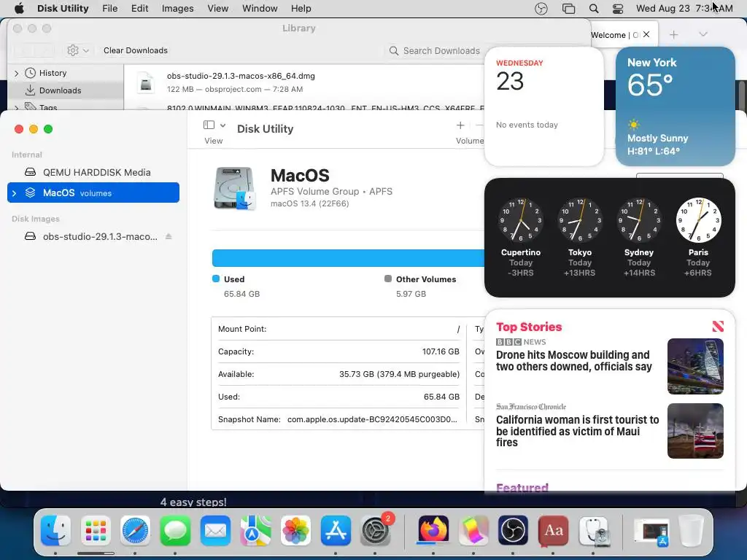Viewport: 747px width, 560px height.
Task: Click the Cupertino clock
Action: 520,220
